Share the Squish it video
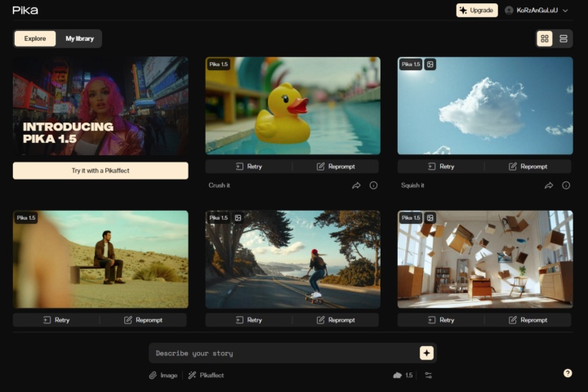The width and height of the screenshot is (588, 392). [x=549, y=185]
